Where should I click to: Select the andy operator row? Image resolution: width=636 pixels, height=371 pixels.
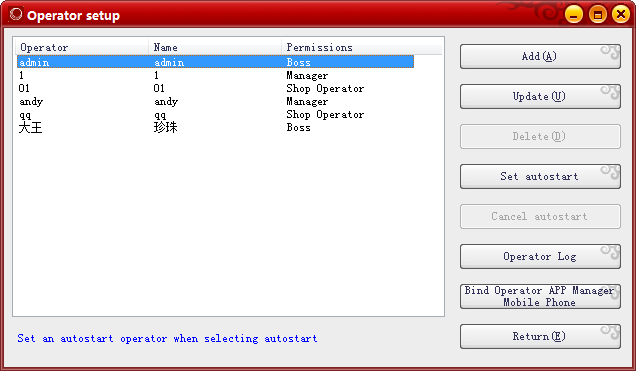pos(215,101)
